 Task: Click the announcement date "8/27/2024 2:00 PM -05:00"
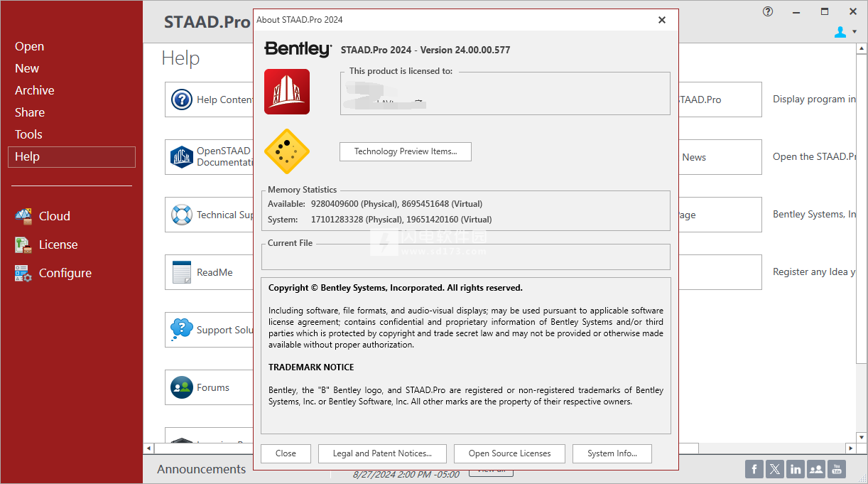(x=406, y=474)
